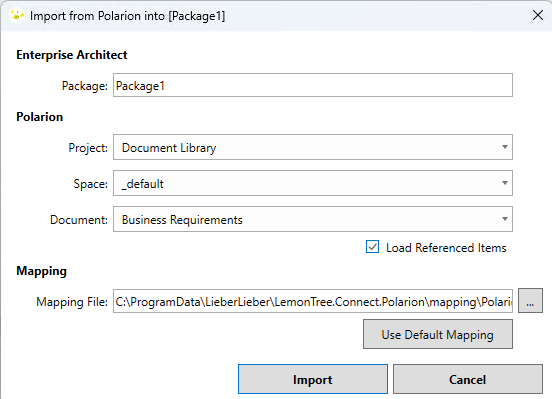Click the Mapping File label
The height and width of the screenshot is (399, 552).
(x=72, y=302)
